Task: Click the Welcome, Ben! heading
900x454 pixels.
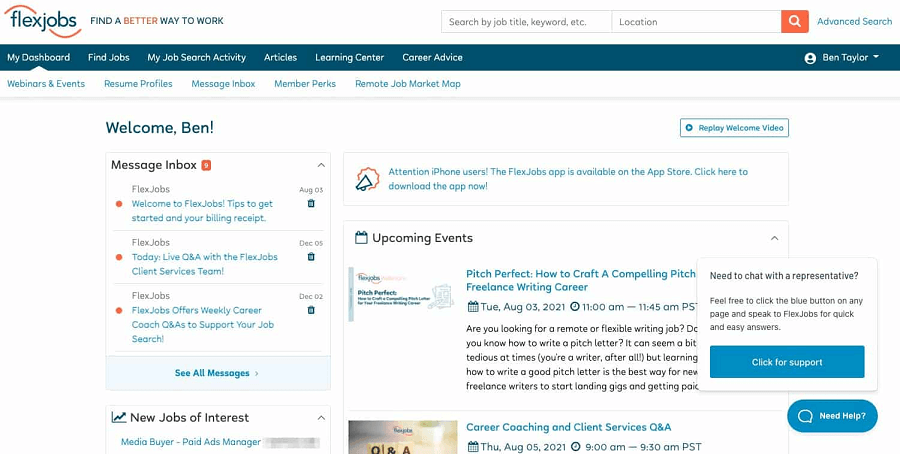Action: tap(160, 127)
